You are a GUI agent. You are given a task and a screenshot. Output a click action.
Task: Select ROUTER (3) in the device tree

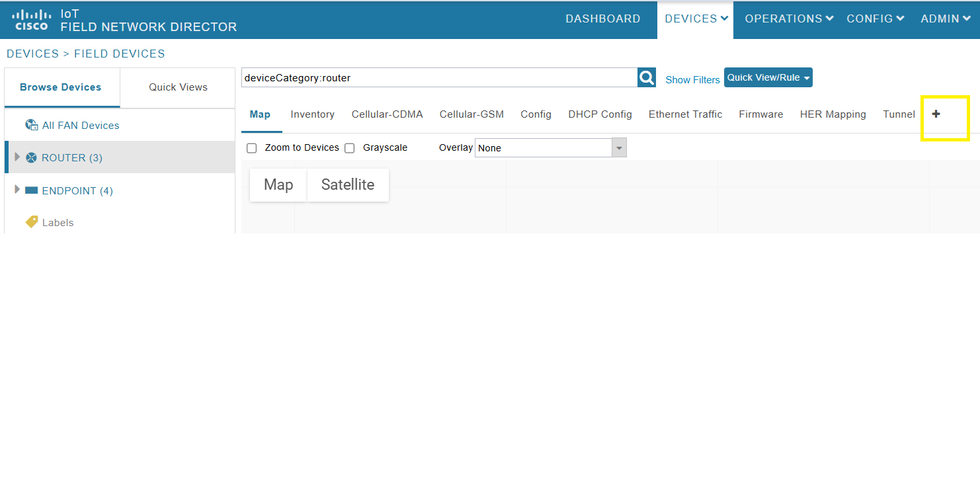(x=72, y=157)
